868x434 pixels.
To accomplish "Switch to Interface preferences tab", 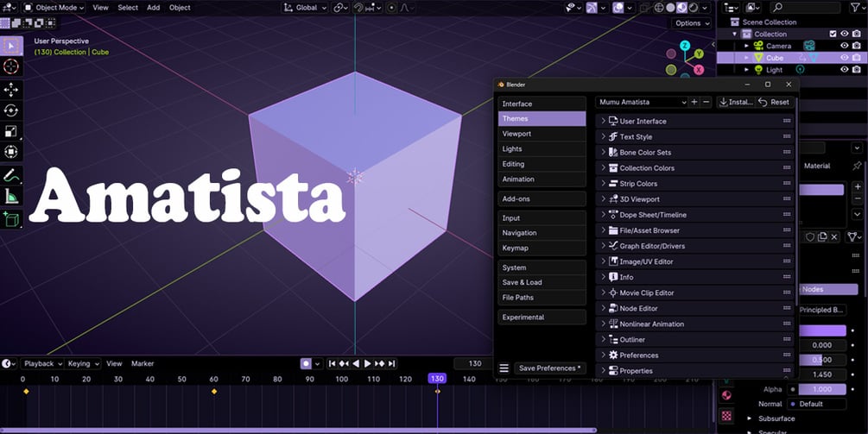I will click(542, 104).
